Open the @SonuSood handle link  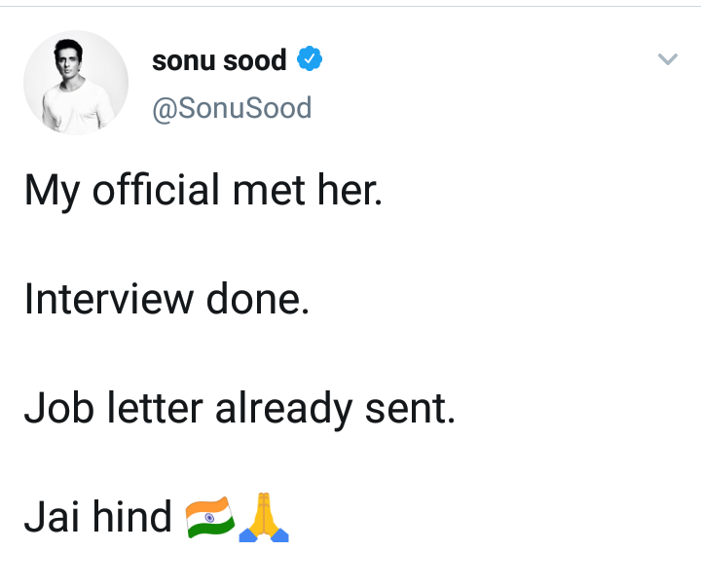(232, 107)
